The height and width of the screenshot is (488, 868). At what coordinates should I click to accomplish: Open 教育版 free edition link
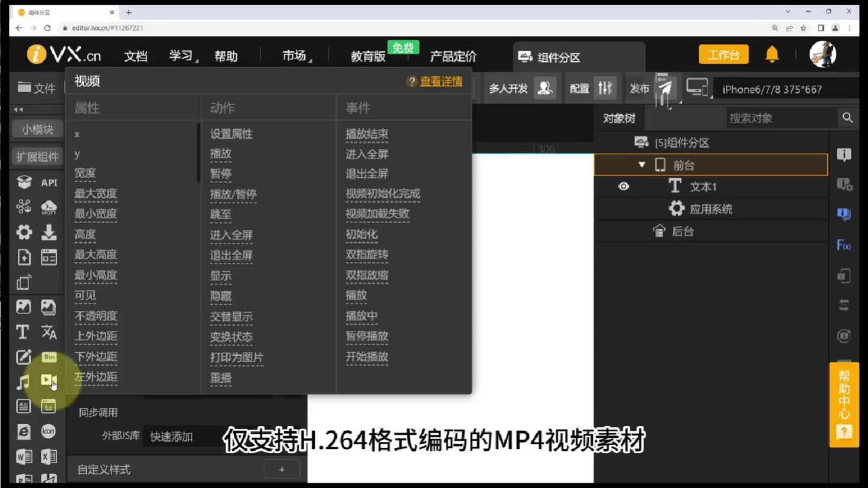(368, 56)
